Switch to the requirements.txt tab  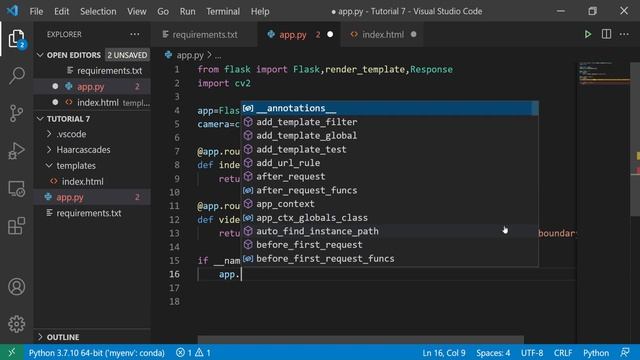click(204, 35)
